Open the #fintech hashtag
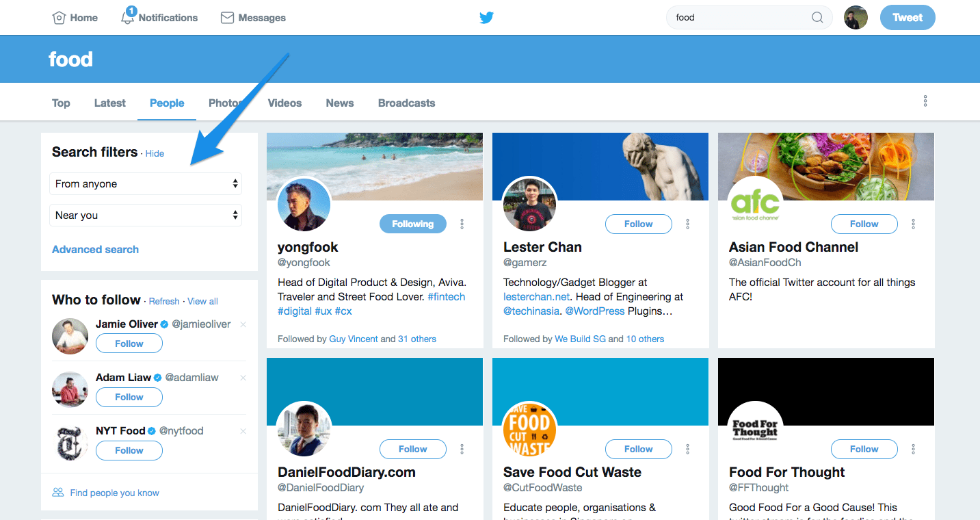Screen dimensions: 980x520 point(446,296)
